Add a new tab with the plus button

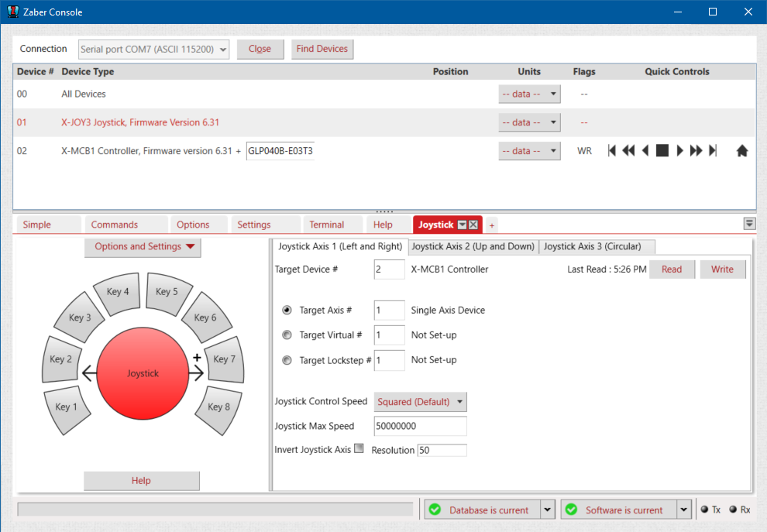click(492, 225)
